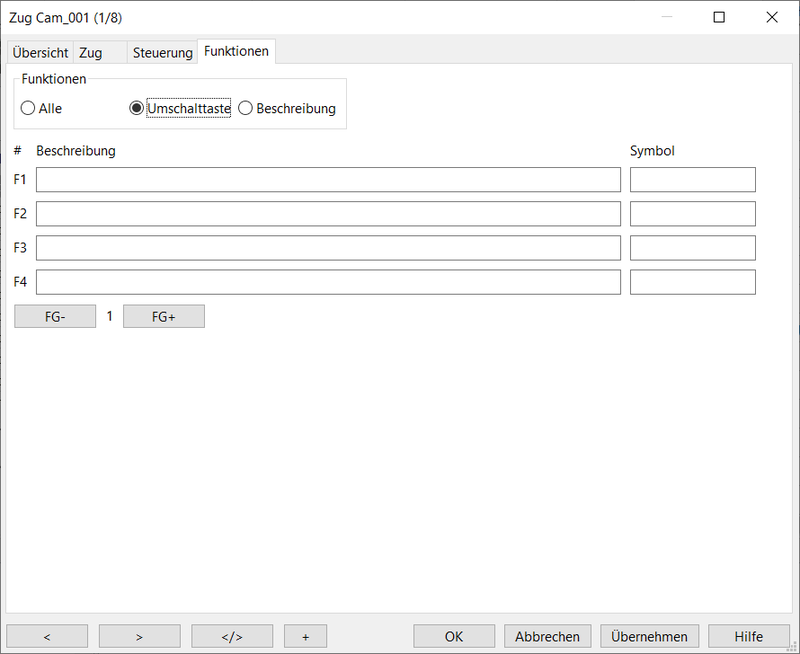800x654 pixels.
Task: Add new entry with + button
Action: 305,636
